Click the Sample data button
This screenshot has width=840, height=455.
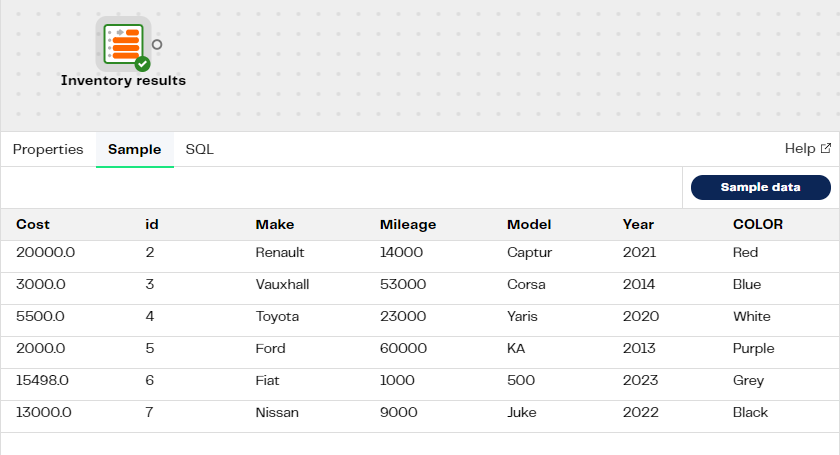click(761, 188)
